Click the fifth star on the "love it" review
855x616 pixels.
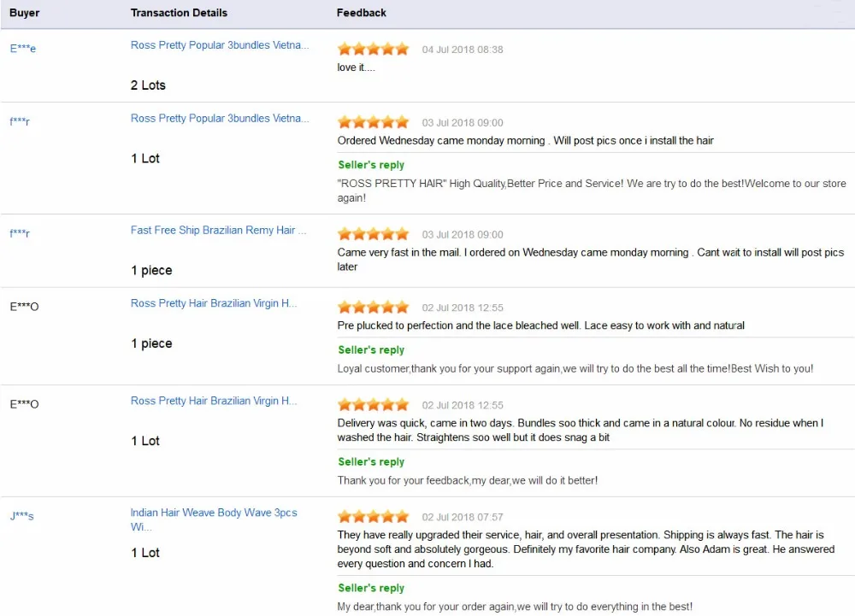click(x=401, y=49)
